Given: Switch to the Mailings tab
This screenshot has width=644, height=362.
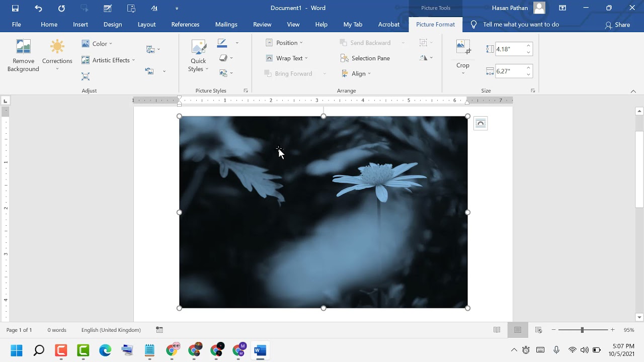Looking at the screenshot, I should coord(226,24).
